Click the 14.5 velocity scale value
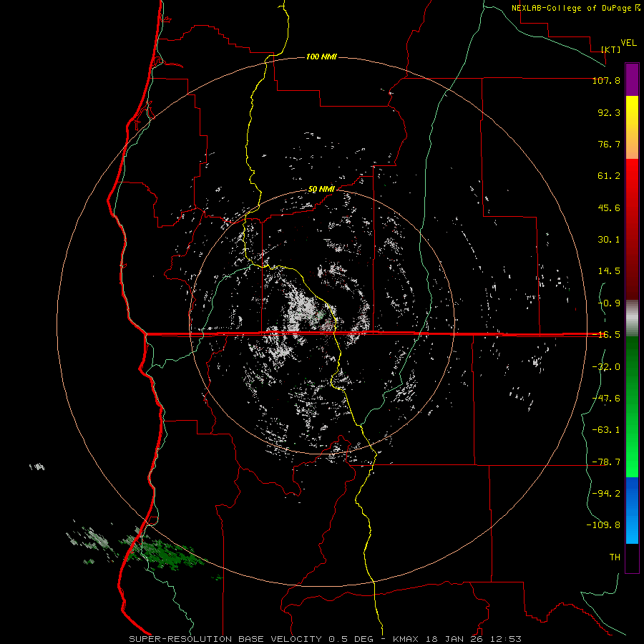This screenshot has height=644, width=644. tap(609, 271)
